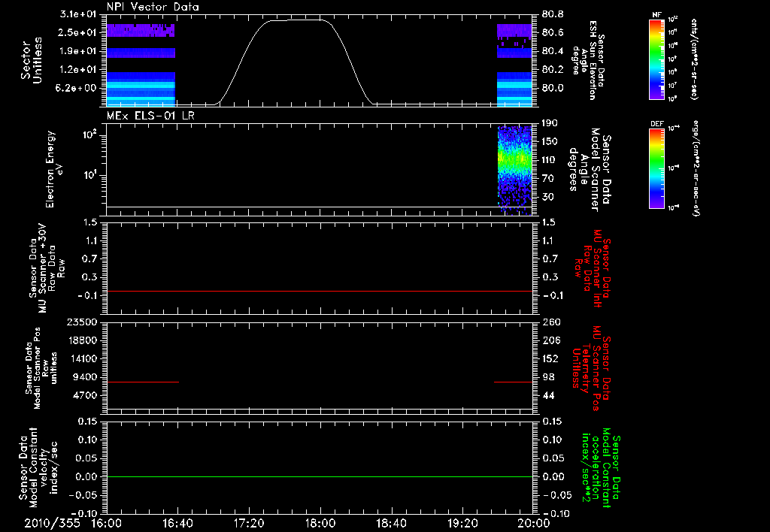The height and width of the screenshot is (532, 770).
Task: Click the 6.2e+00 sector tick label
Action: pyautogui.click(x=77, y=88)
